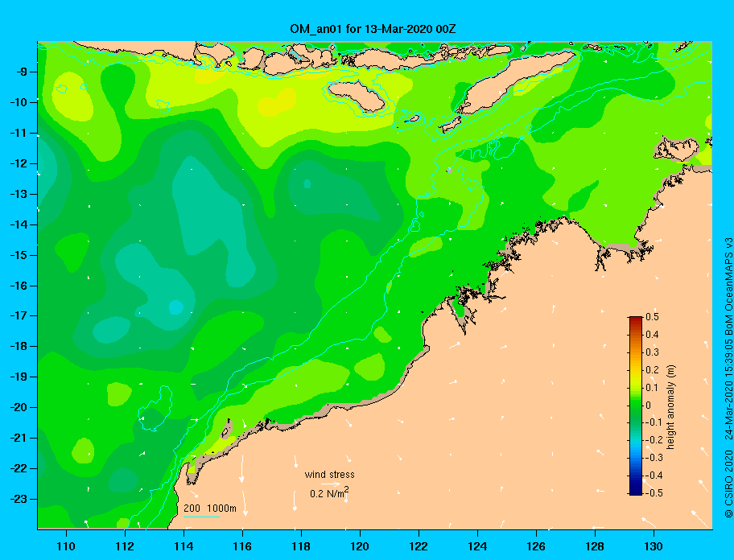The image size is (734, 560).
Task: Click longitude label 110
Action: tap(66, 546)
